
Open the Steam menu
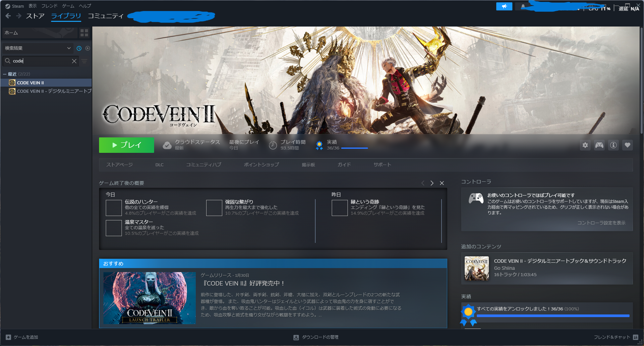coord(15,6)
